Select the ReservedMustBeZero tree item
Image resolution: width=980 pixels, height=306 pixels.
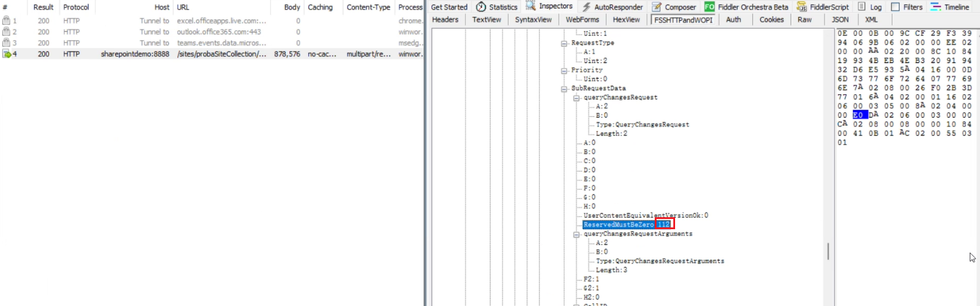click(627, 224)
